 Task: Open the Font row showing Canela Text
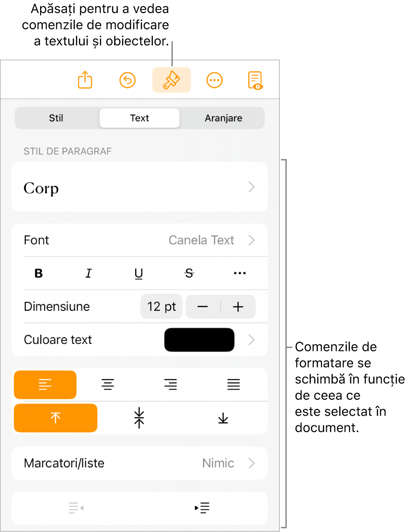coord(139,240)
